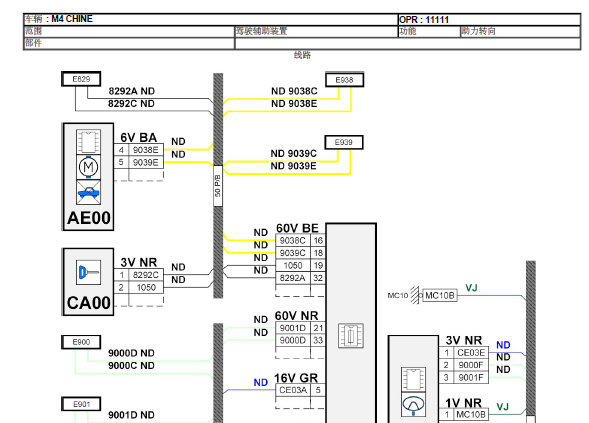589x423 pixels.
Task: Click the 8292C cell in the CA00 connector
Action: click(x=146, y=275)
